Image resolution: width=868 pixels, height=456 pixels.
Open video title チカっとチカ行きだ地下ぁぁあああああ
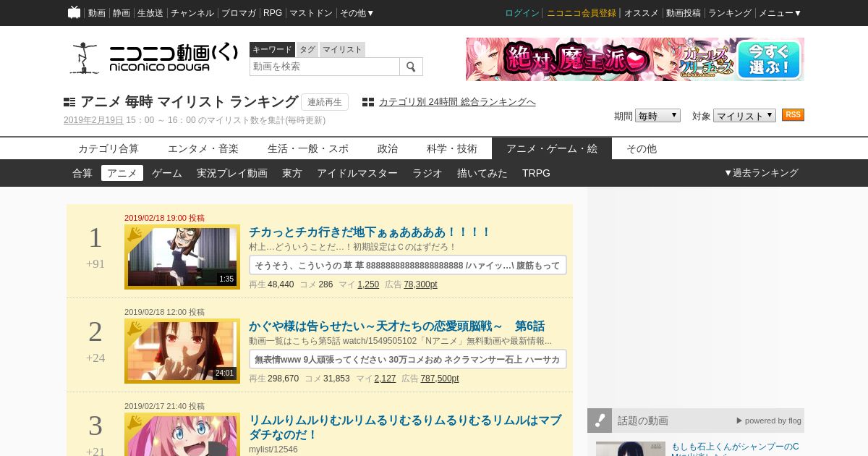click(x=370, y=232)
